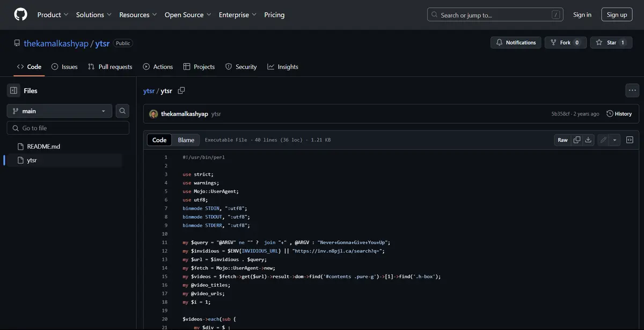644x330 pixels.
Task: Select README.md in the file tree
Action: (43, 146)
